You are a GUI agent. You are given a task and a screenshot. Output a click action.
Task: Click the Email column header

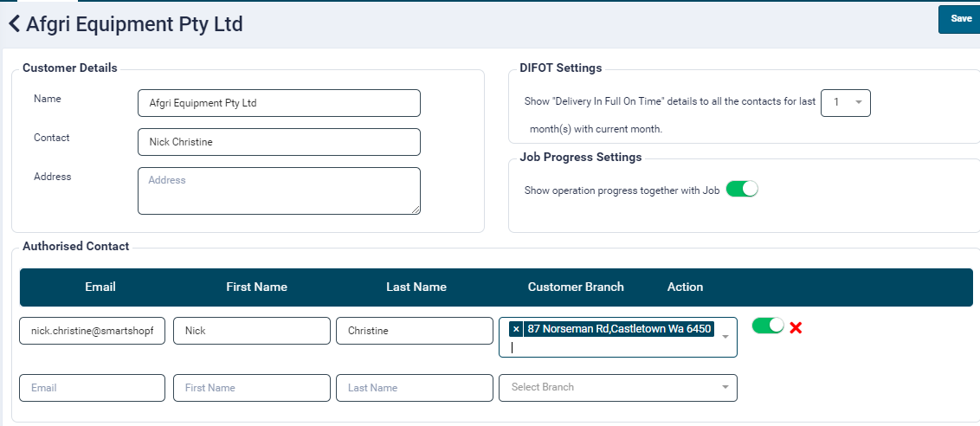(100, 287)
